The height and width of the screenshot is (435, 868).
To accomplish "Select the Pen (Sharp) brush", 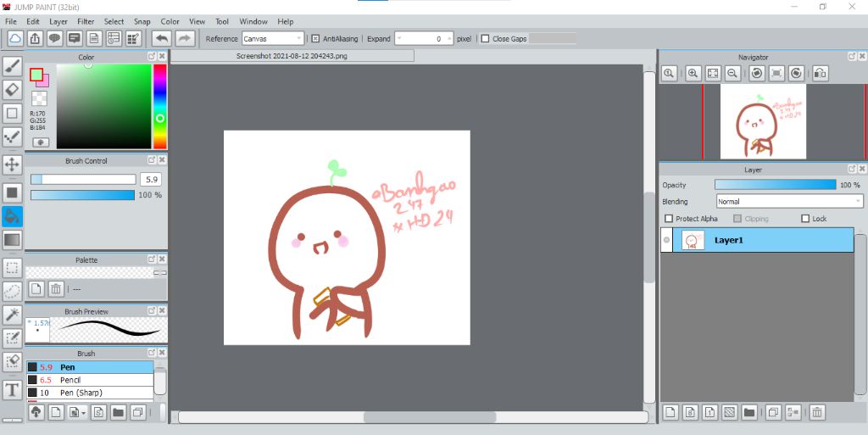I will (90, 393).
